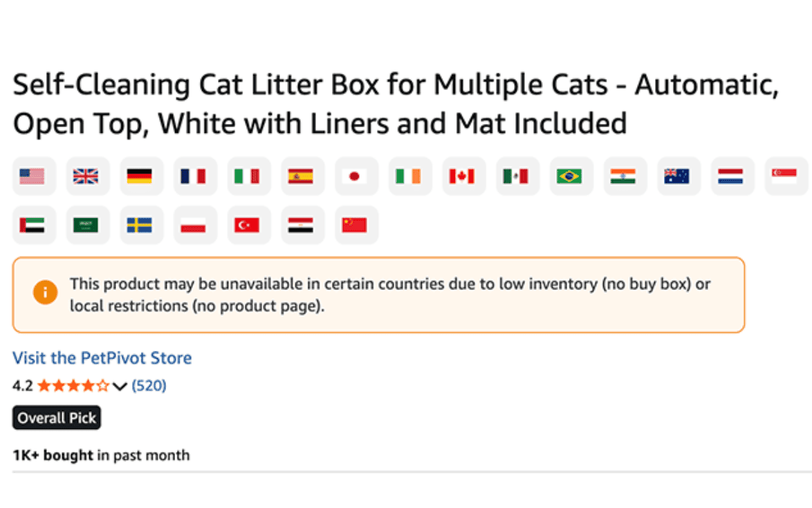Screen dimensions: 812x508
Task: Click the Australia flag icon
Action: pyautogui.click(x=677, y=176)
